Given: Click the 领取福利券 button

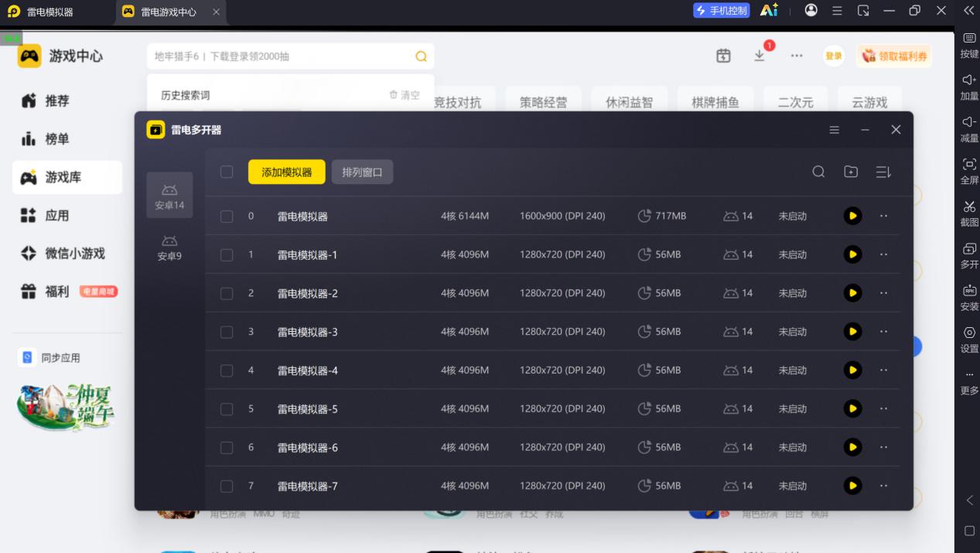Looking at the screenshot, I should [894, 56].
